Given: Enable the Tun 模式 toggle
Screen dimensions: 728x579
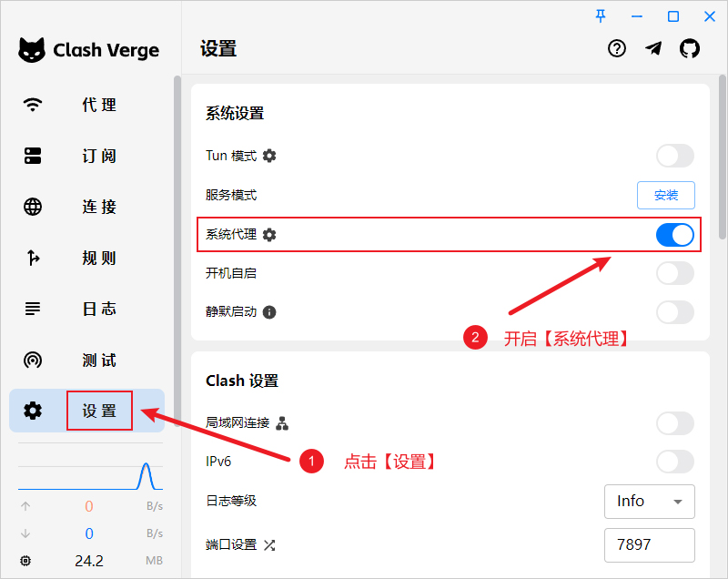Looking at the screenshot, I should 674,156.
